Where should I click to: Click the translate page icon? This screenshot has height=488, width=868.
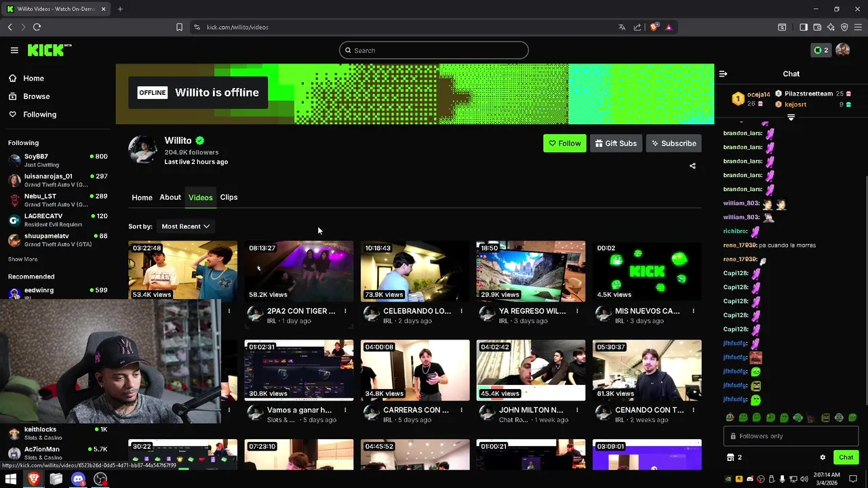(x=622, y=27)
